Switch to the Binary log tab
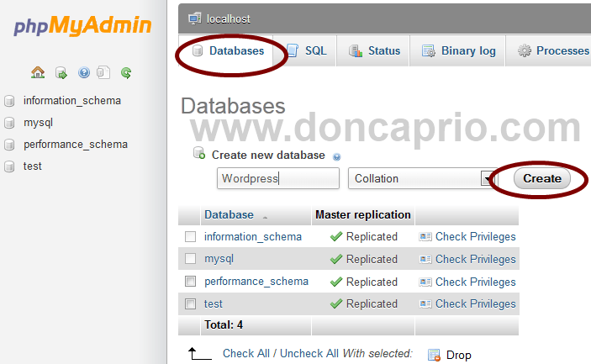The height and width of the screenshot is (364, 591). 457,51
